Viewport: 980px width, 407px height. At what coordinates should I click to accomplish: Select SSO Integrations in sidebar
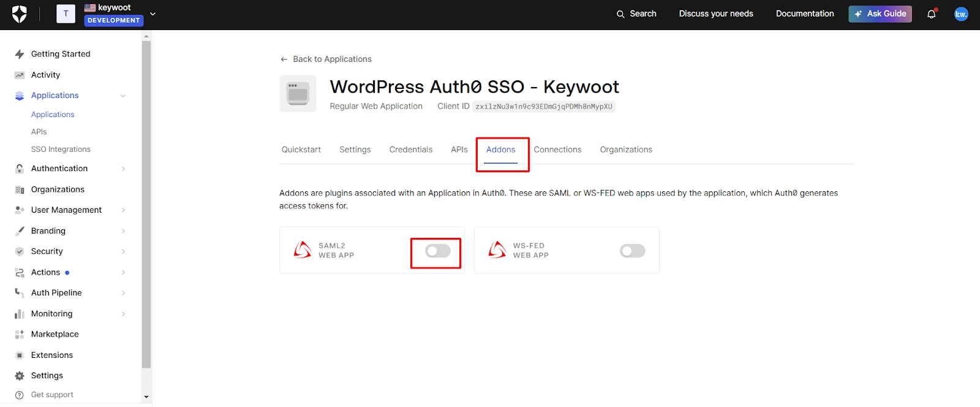(x=61, y=149)
